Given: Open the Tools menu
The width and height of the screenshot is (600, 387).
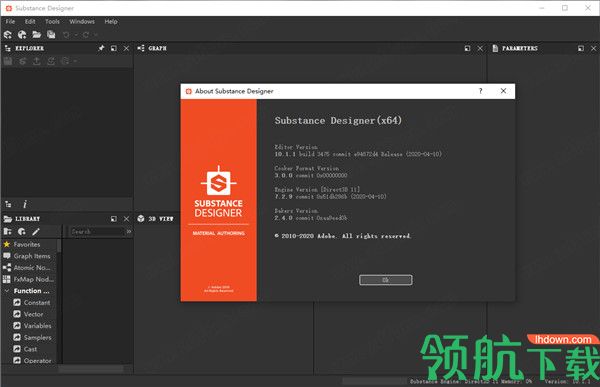Looking at the screenshot, I should 52,21.
